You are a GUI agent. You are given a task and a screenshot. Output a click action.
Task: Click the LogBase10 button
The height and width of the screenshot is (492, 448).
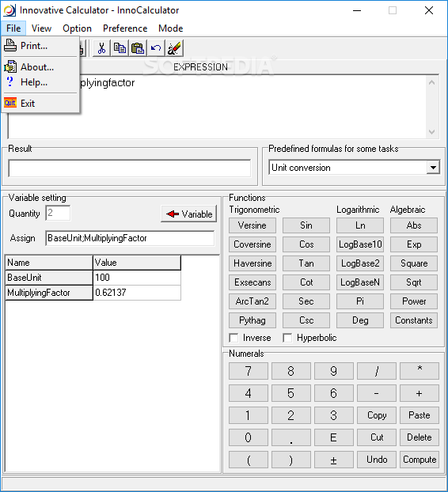[360, 244]
